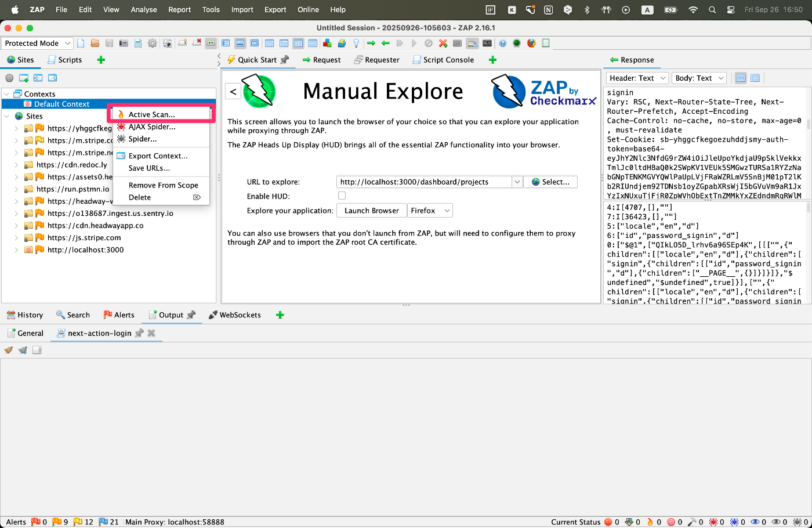
Task: Open the Body: Text dropdown
Action: (699, 78)
